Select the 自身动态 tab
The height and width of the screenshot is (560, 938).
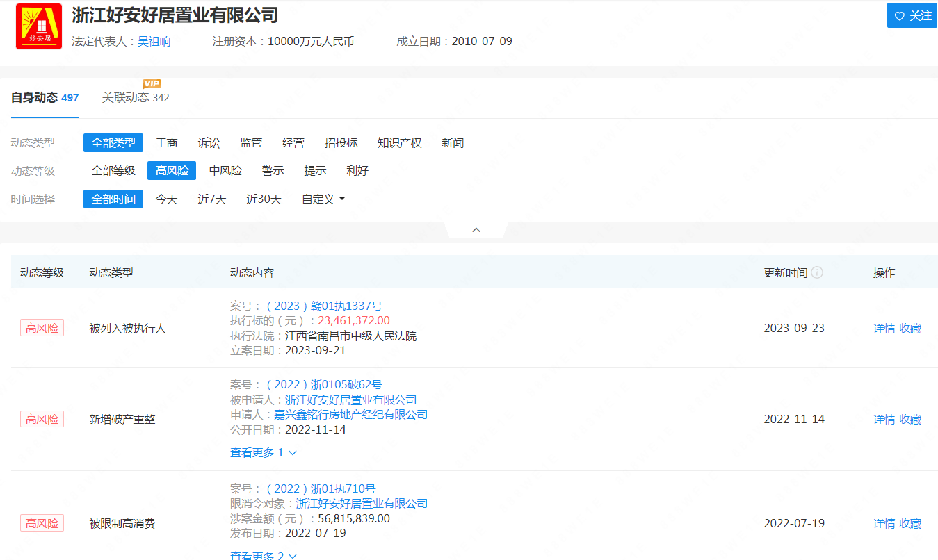(45, 97)
